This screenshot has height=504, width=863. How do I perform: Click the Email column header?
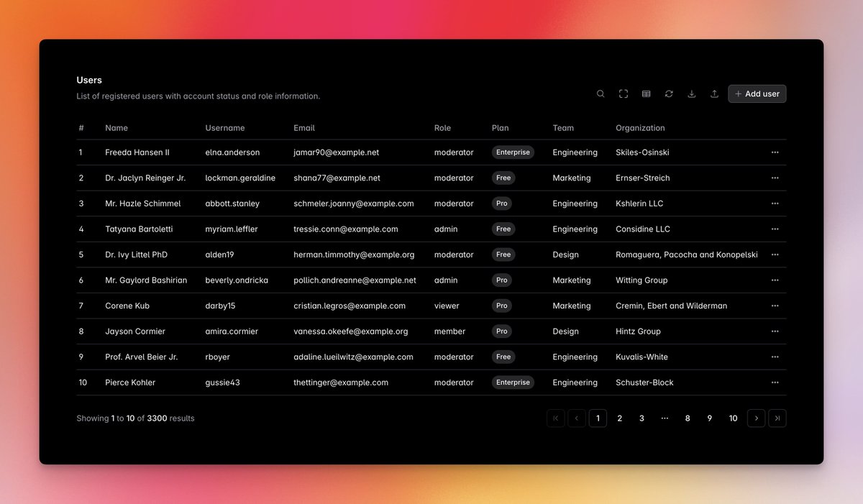pyautogui.click(x=304, y=128)
